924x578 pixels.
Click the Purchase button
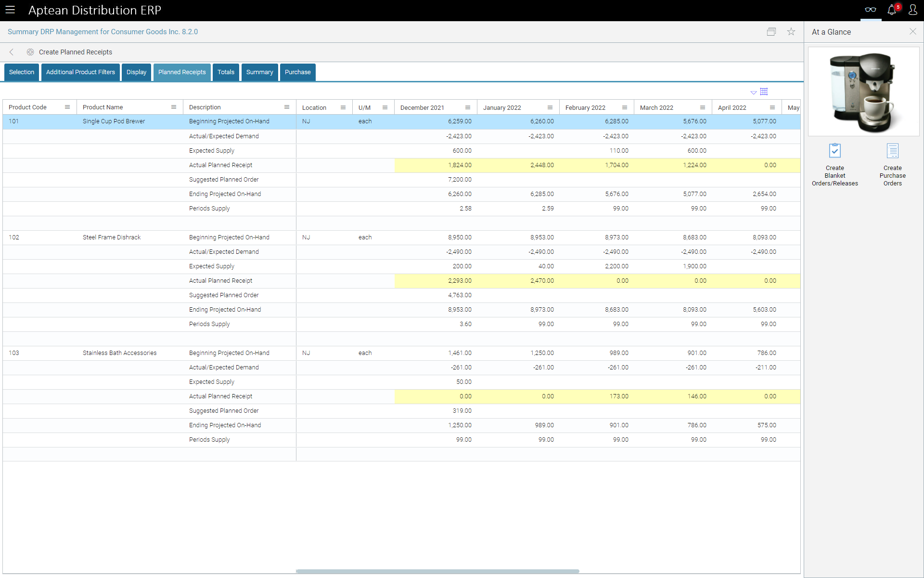point(297,72)
